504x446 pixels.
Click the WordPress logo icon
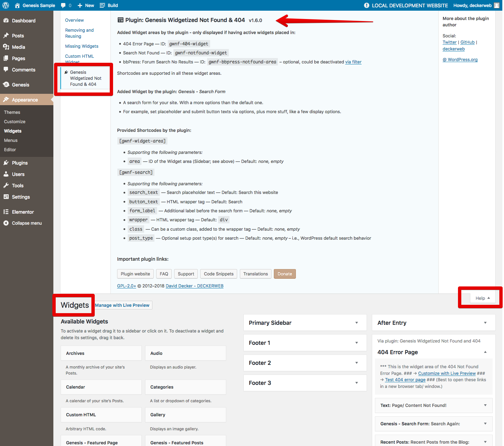tap(6, 5)
